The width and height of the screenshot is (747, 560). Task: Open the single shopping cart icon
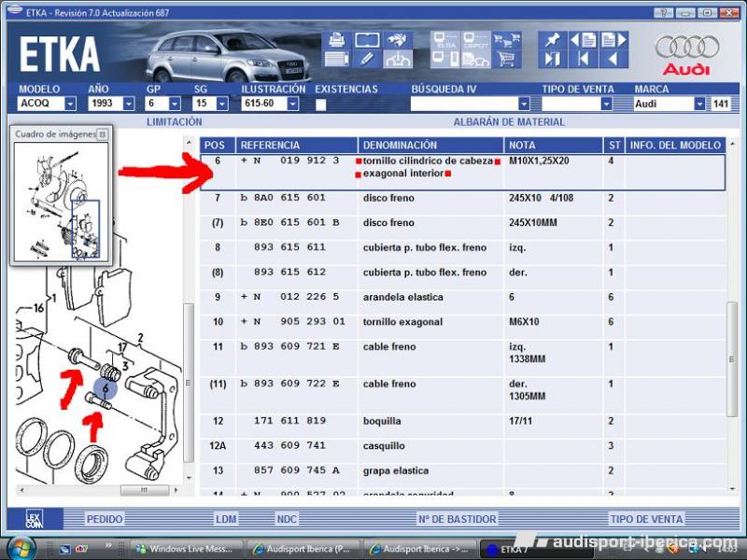pos(506,60)
